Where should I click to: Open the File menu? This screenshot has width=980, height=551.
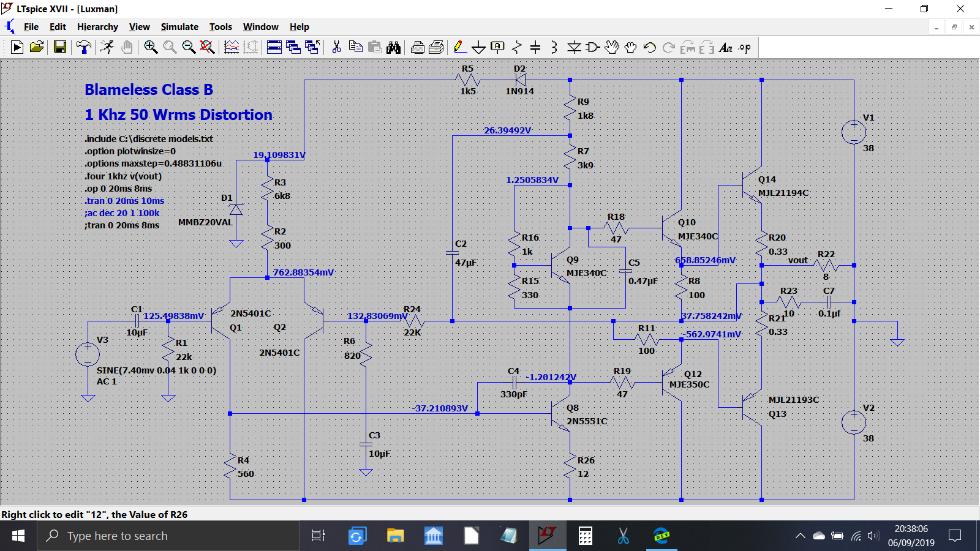[x=31, y=27]
